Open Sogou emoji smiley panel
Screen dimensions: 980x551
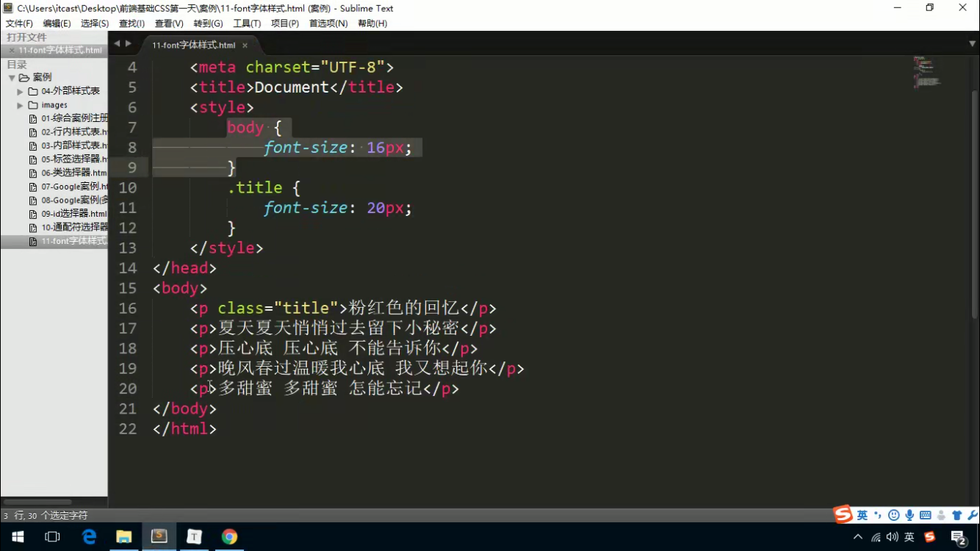[x=894, y=516]
